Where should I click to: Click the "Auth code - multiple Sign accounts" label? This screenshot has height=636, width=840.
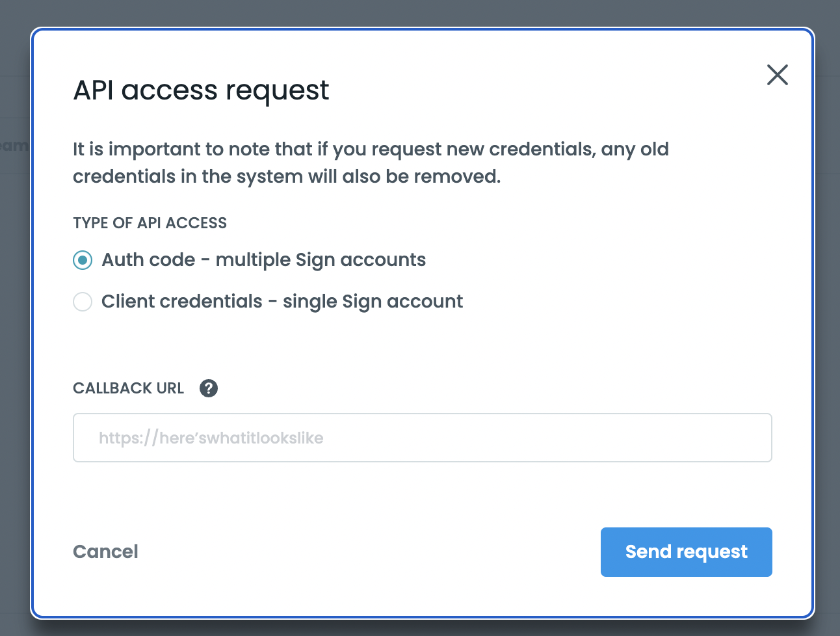click(x=263, y=260)
